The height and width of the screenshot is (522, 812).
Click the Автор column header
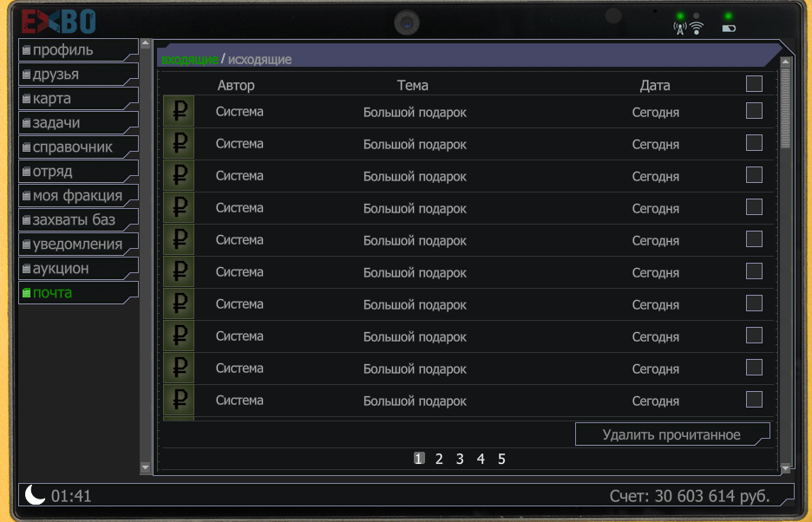tap(236, 85)
